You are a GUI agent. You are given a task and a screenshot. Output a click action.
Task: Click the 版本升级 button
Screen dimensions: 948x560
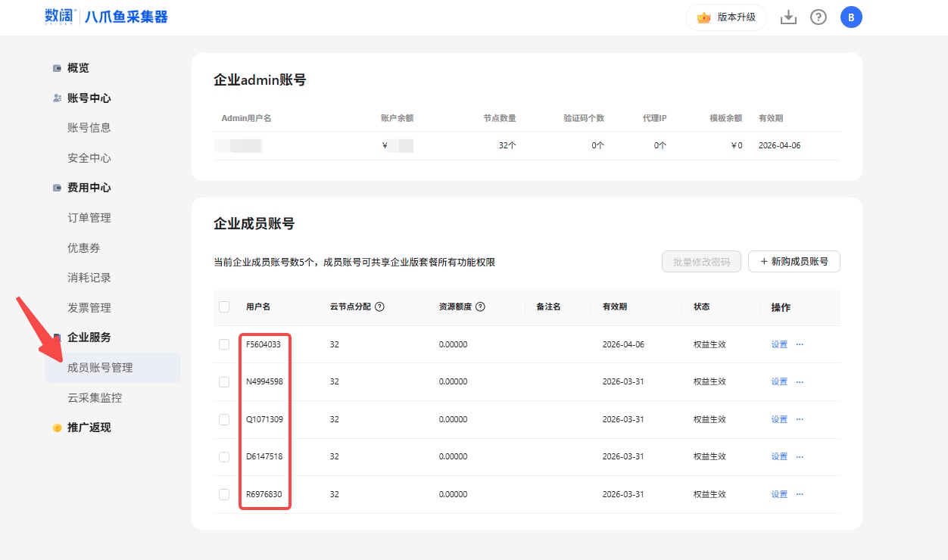click(x=726, y=17)
